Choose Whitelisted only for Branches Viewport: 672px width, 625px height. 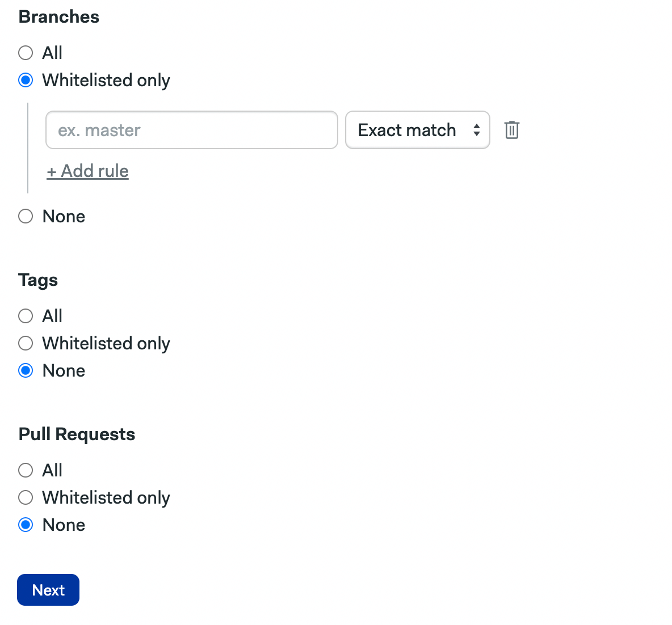(25, 80)
